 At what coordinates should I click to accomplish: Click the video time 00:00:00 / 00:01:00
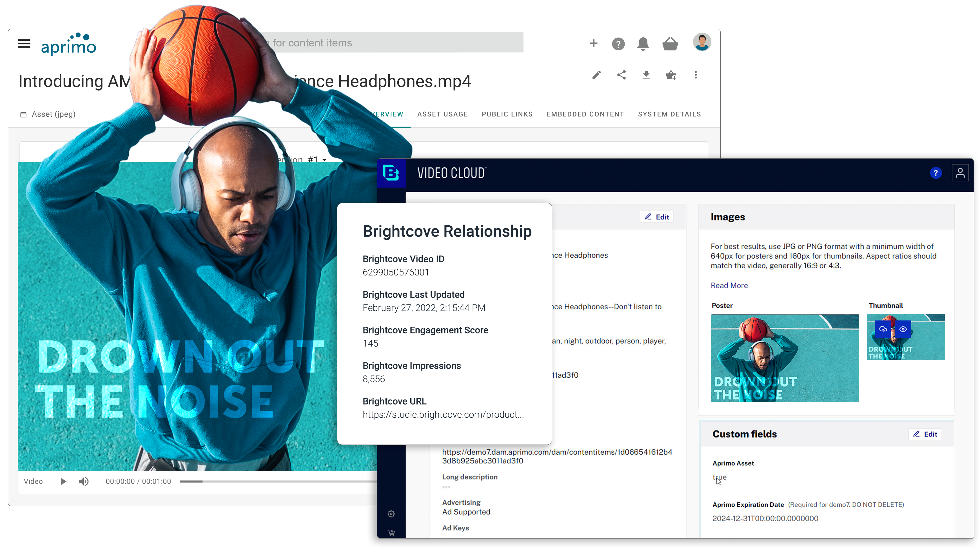pyautogui.click(x=138, y=482)
